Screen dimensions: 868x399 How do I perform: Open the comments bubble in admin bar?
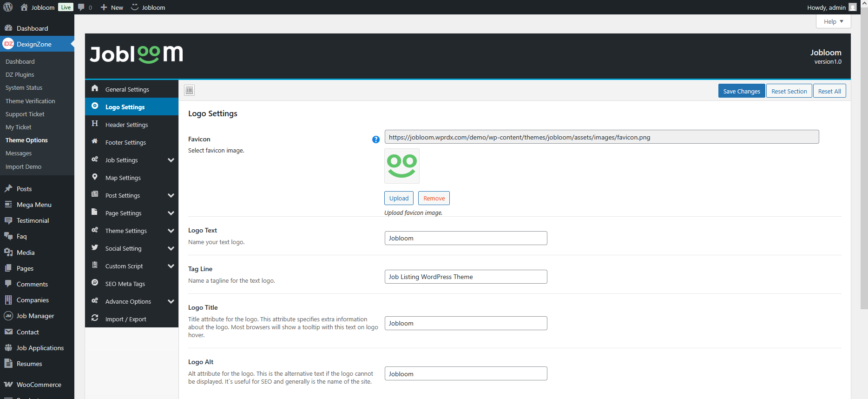point(85,7)
